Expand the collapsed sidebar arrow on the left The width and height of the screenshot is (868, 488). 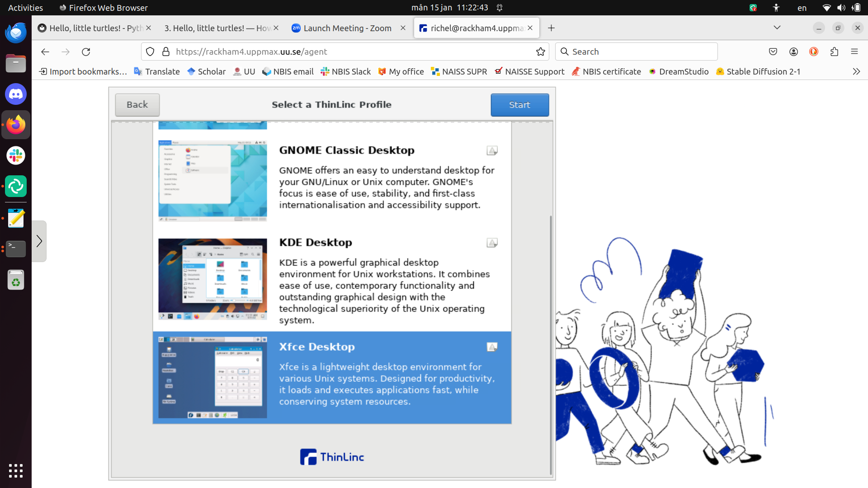coord(39,241)
